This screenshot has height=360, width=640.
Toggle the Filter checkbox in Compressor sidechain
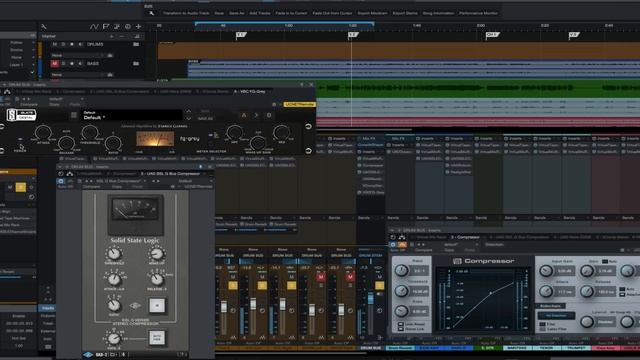(x=542, y=324)
